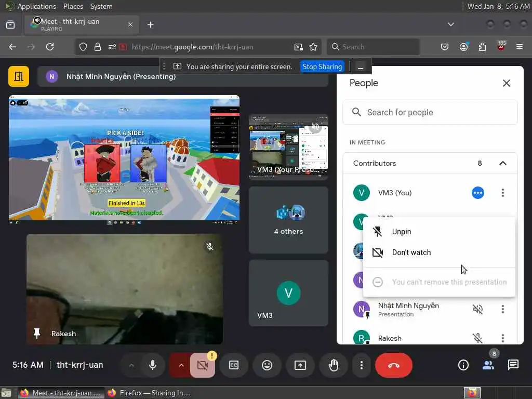Select the 4 others tile

[288, 220]
